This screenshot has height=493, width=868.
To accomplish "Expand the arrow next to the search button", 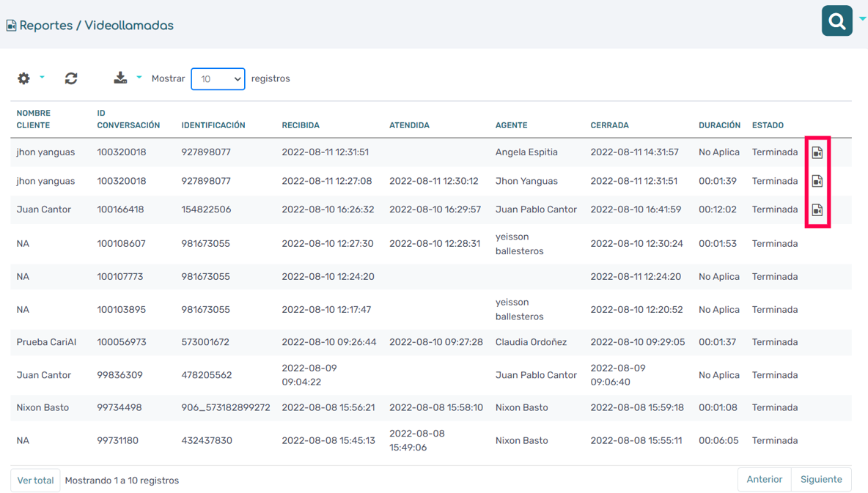I will pos(862,19).
